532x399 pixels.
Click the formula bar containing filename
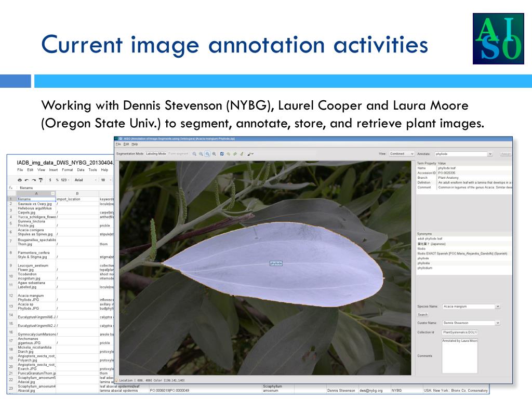coord(66,188)
